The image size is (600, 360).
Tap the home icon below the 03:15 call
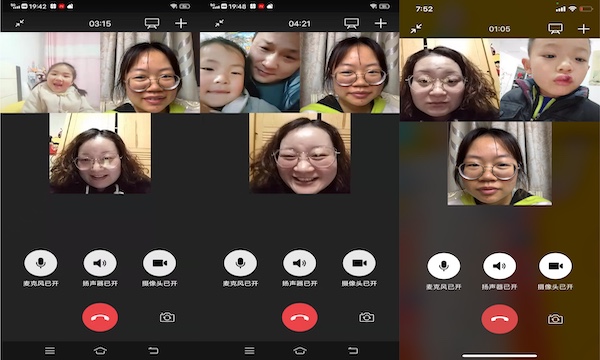(x=100, y=350)
